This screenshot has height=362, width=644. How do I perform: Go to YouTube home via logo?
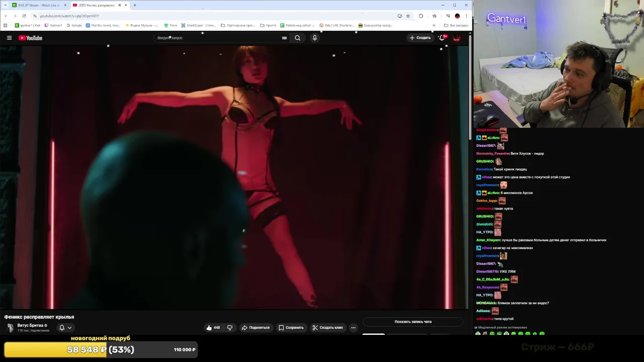click(30, 38)
